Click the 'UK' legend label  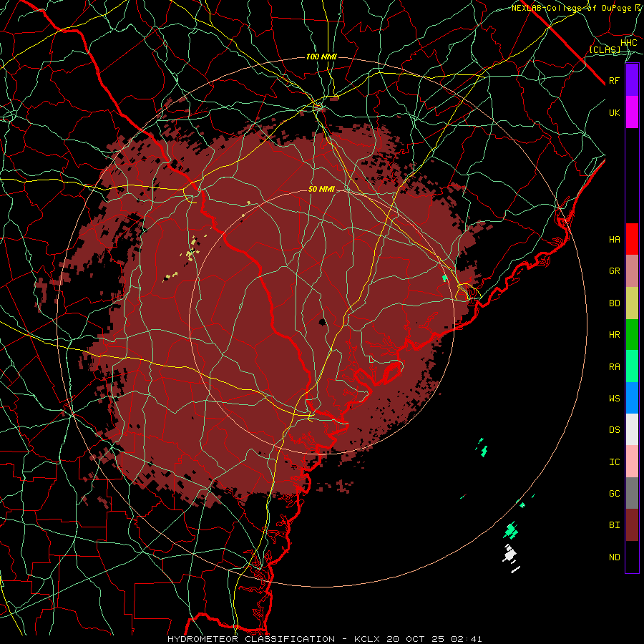615,113
